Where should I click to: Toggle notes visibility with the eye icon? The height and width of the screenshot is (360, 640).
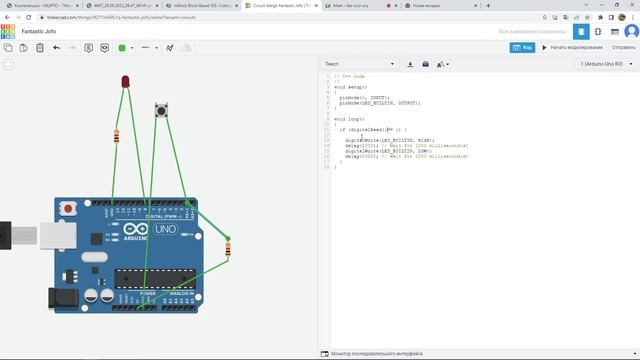tap(104, 48)
